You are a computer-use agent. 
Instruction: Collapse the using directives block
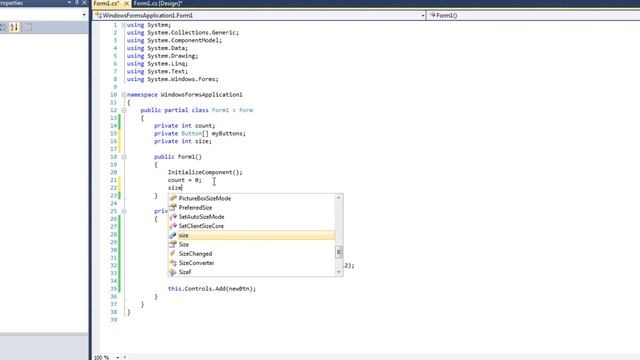124,25
